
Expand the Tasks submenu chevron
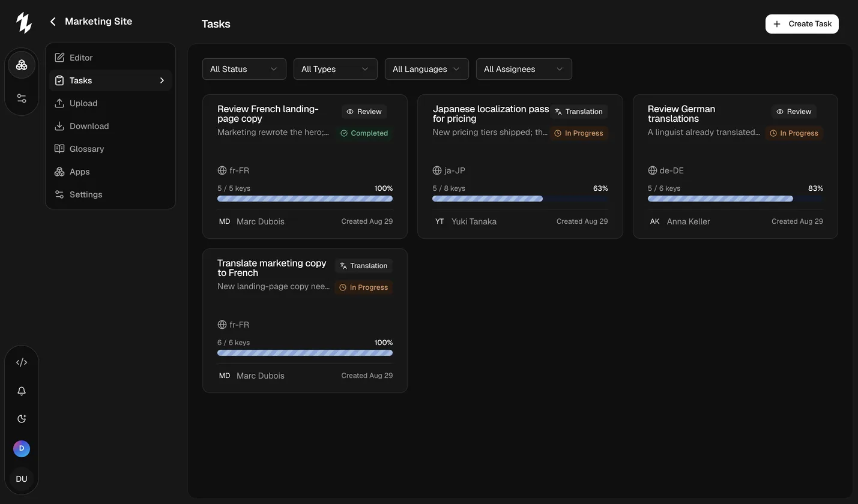pyautogui.click(x=162, y=80)
